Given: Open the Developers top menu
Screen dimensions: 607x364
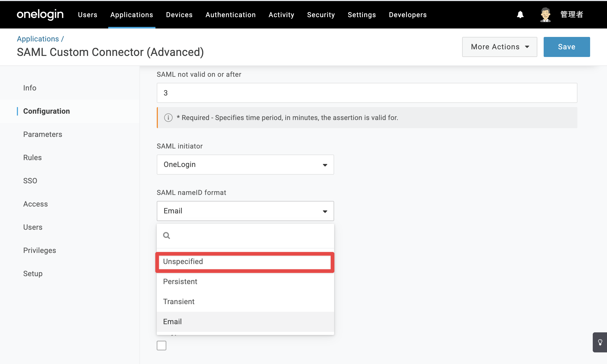Looking at the screenshot, I should click(408, 15).
